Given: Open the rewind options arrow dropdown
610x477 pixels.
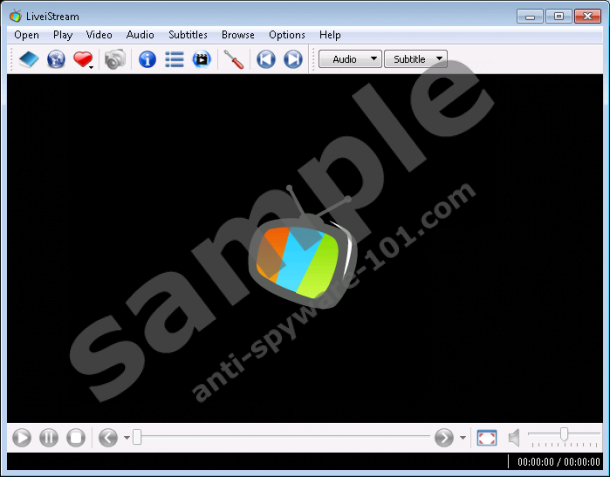Looking at the screenshot, I should pyautogui.click(x=127, y=439).
